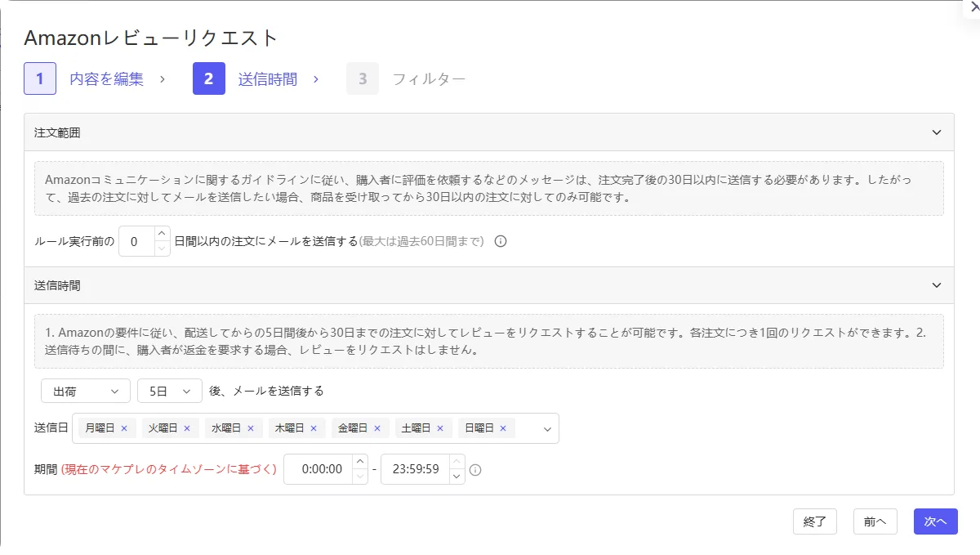980x555 pixels.
Task: Click the 次へ button
Action: pyautogui.click(x=936, y=521)
